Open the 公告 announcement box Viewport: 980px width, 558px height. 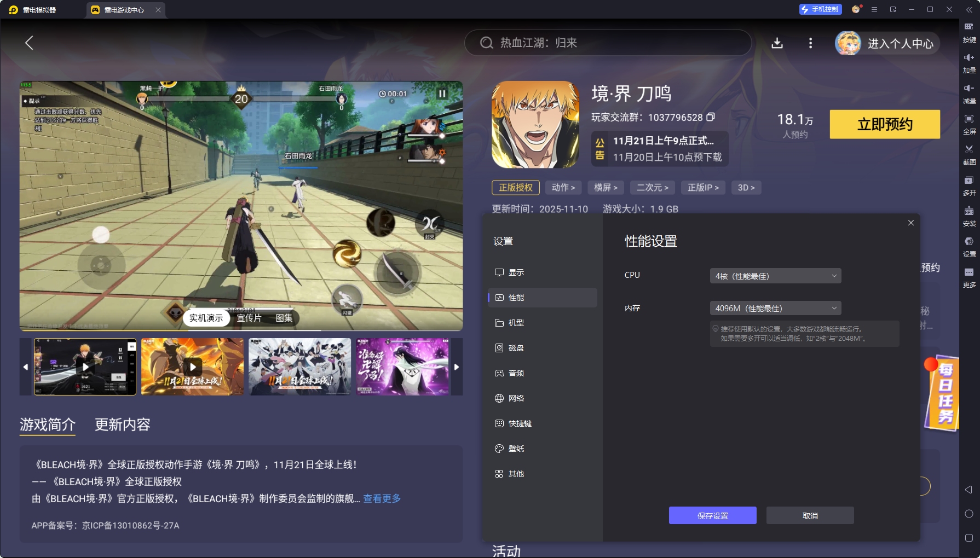pyautogui.click(x=660, y=149)
